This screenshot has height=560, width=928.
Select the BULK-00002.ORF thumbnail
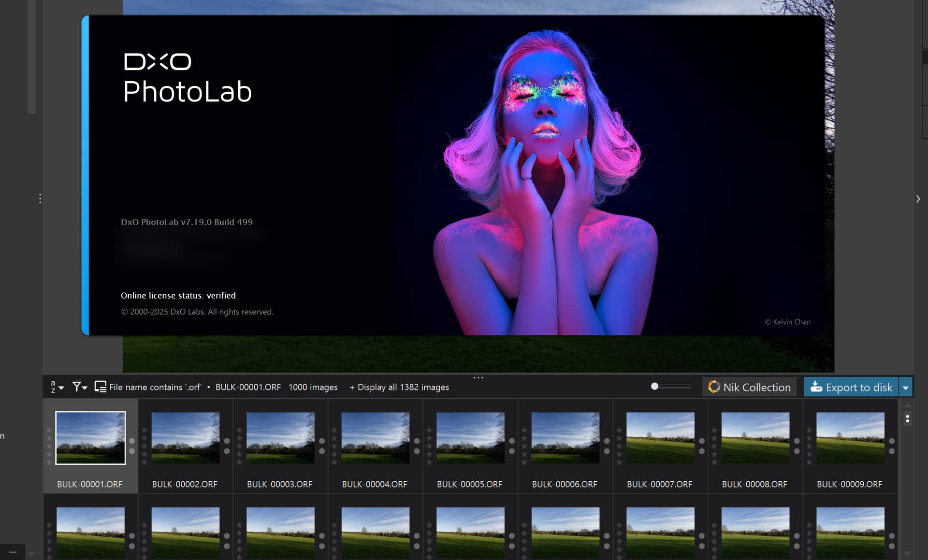point(185,438)
